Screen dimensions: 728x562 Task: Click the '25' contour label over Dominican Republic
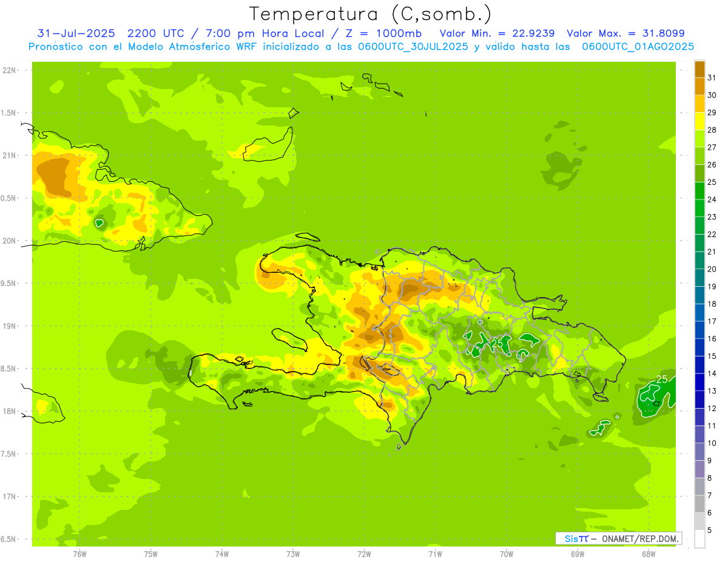tap(499, 343)
